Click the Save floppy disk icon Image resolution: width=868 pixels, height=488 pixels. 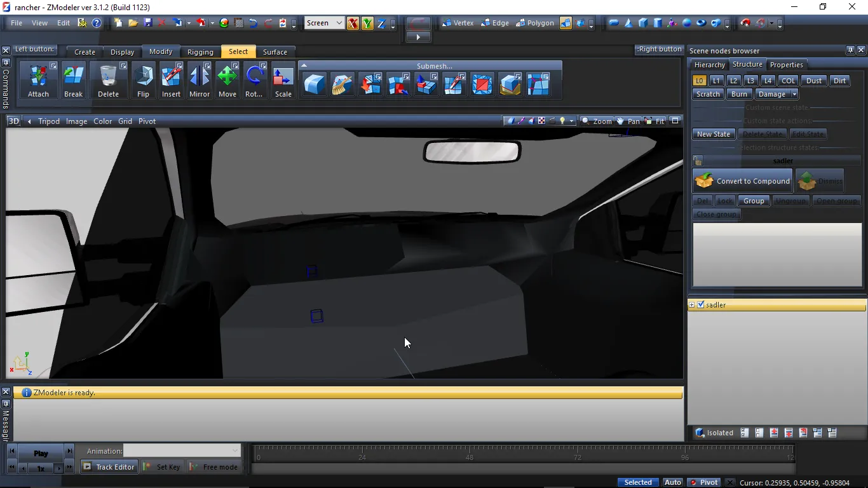pyautogui.click(x=147, y=23)
